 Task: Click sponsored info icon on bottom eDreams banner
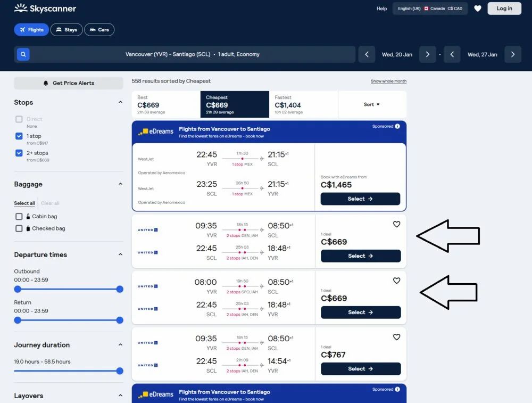(397, 389)
